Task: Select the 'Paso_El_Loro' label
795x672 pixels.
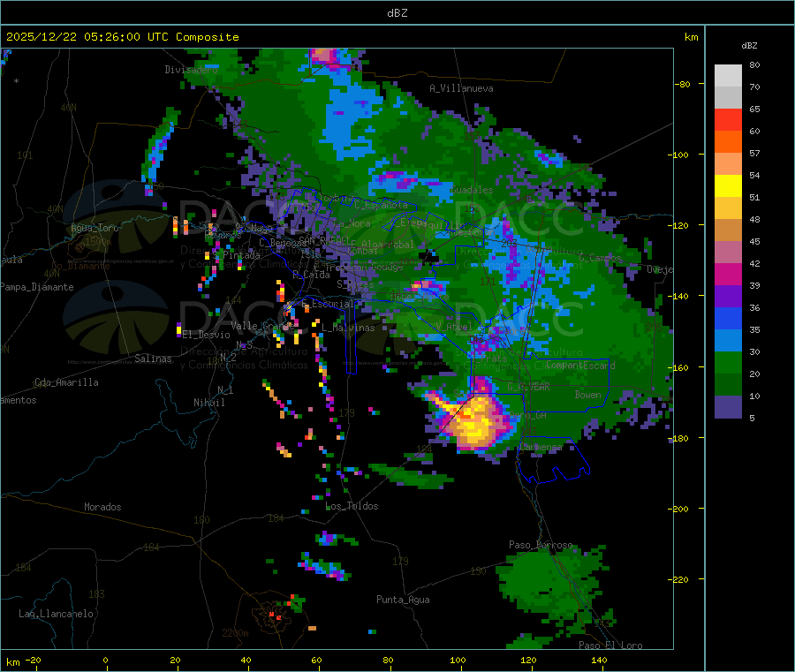Action: (x=610, y=646)
